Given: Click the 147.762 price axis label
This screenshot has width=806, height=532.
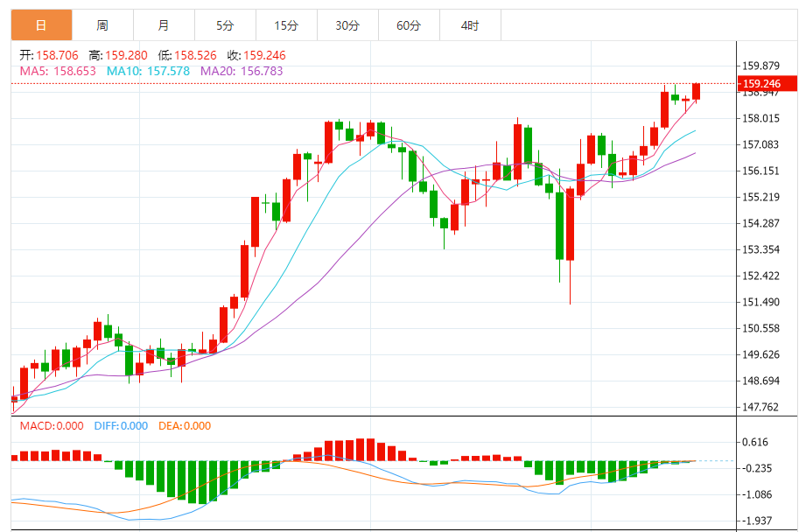Looking at the screenshot, I should click(760, 407).
